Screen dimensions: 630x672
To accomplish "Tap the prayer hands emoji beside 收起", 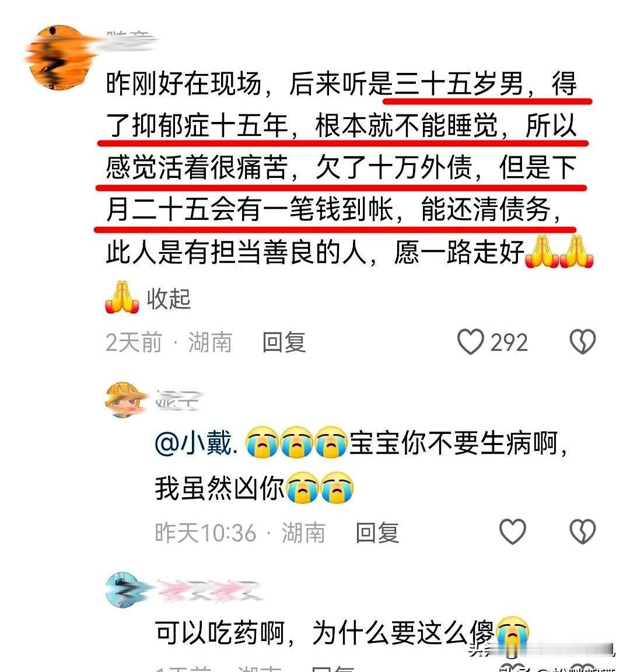I will 122,297.
